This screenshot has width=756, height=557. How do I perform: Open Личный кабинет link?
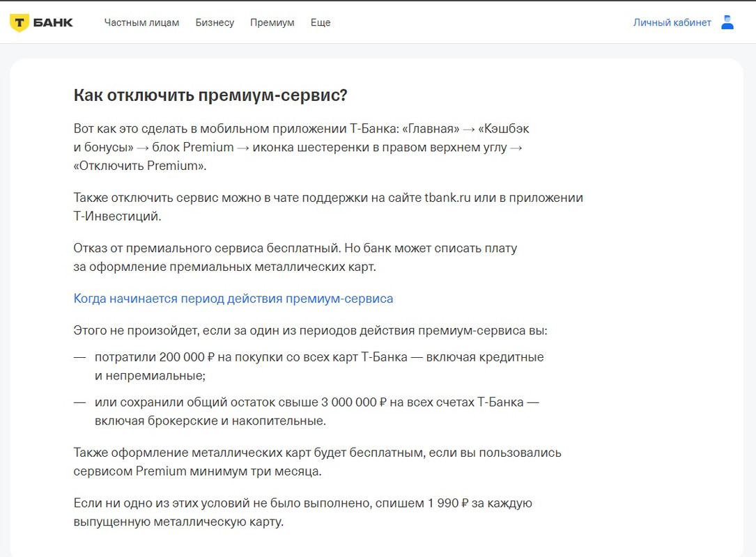tap(672, 23)
